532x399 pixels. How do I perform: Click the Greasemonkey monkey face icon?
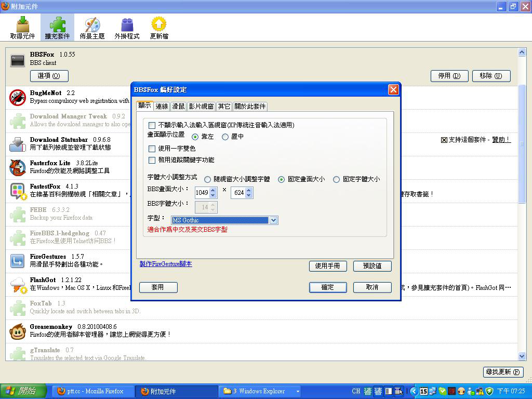pyautogui.click(x=18, y=331)
